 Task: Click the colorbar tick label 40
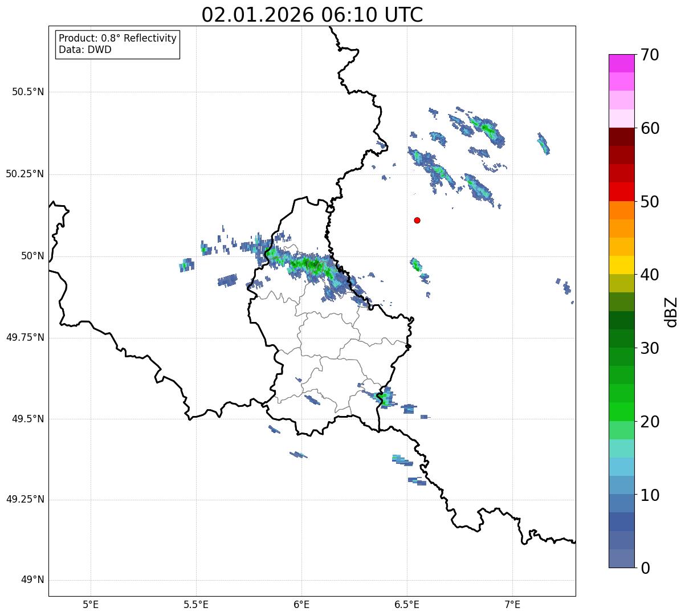coord(650,275)
